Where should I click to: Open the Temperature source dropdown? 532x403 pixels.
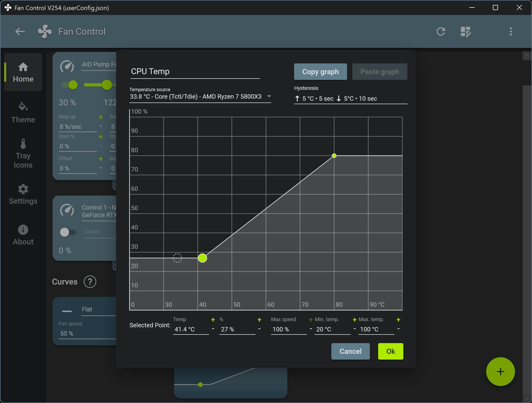click(200, 97)
